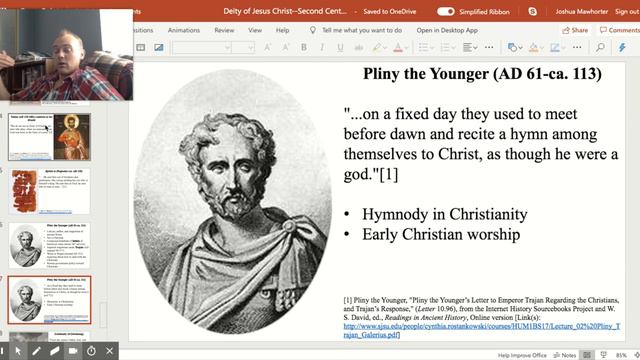This screenshot has width=640, height=360.
Task: Open the Help ribbon tab
Action: pyautogui.click(x=282, y=30)
